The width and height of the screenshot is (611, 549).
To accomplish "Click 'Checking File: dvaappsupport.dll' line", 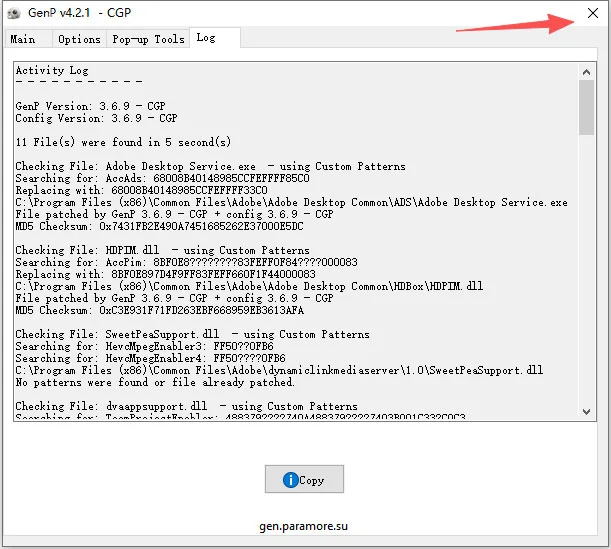I will 187,406.
